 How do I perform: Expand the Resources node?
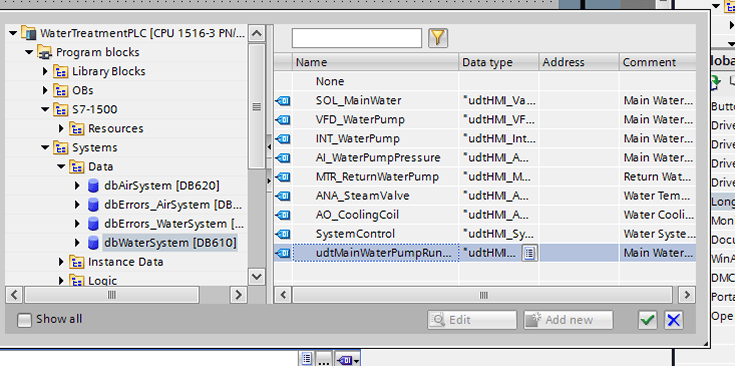61,129
